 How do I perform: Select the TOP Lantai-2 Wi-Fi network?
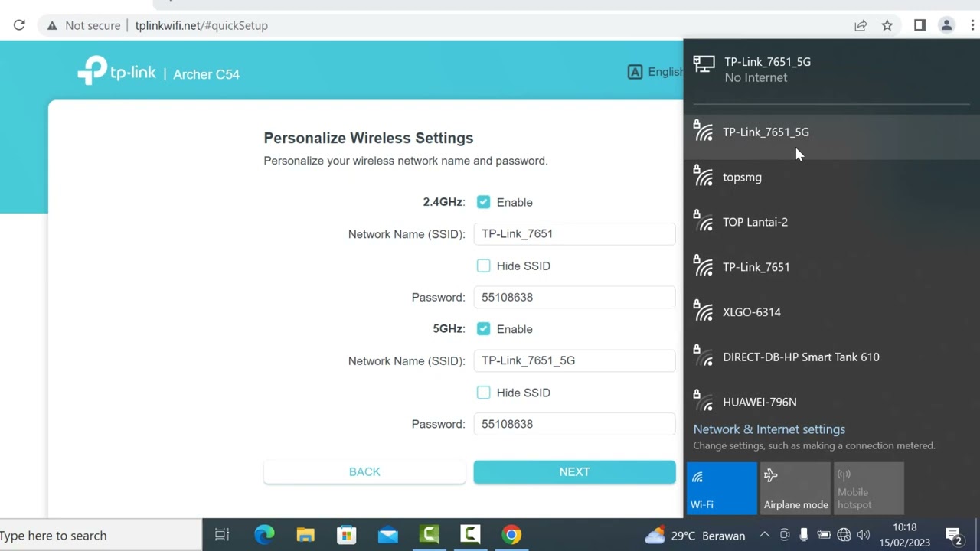[831, 223]
